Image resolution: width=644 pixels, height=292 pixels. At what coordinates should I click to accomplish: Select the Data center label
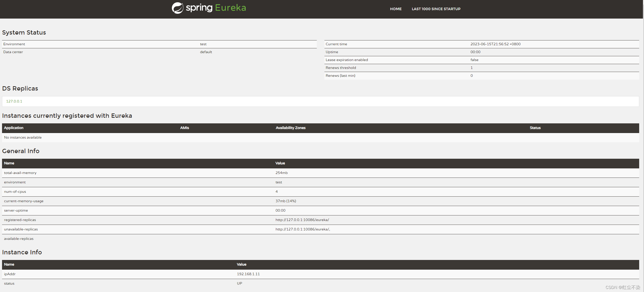click(13, 52)
